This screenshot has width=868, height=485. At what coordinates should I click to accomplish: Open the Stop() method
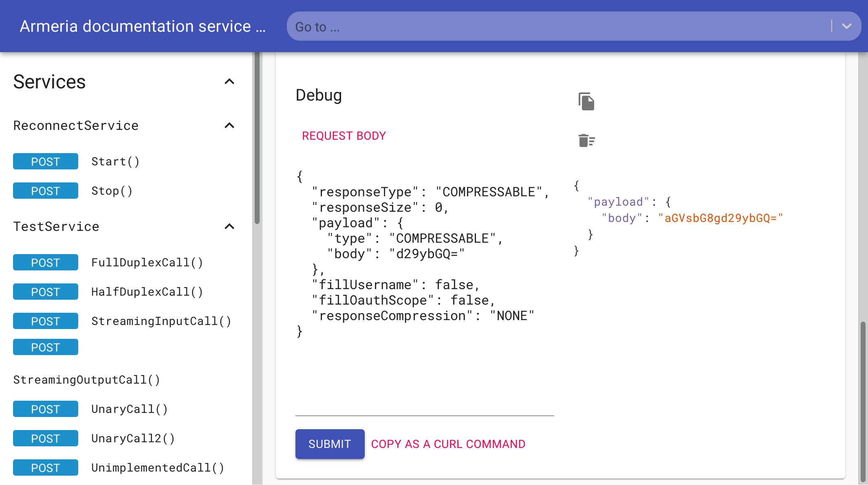click(x=112, y=191)
